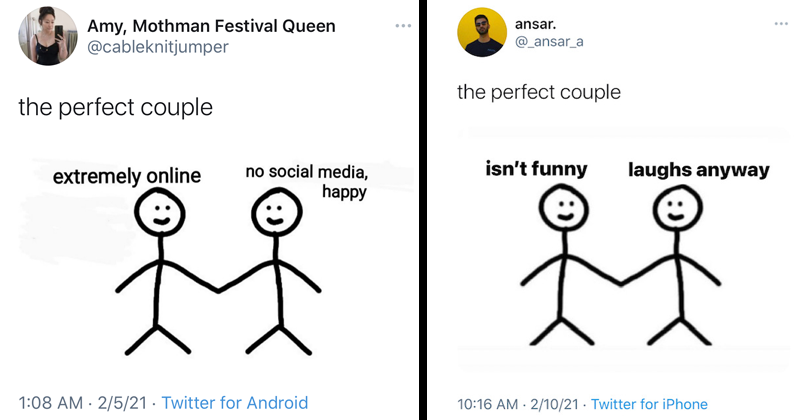Open the 'extremely online' stick figure image

point(158,270)
